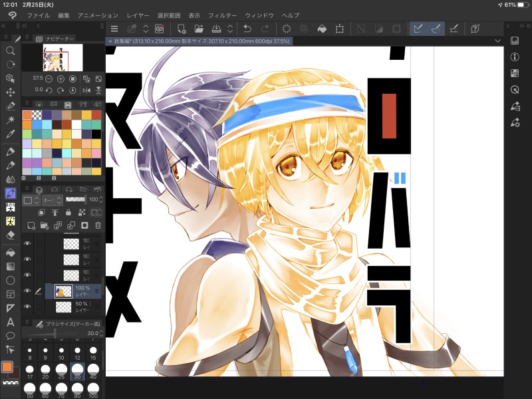This screenshot has width=532, height=399.
Task: Select the Selection pen tool
Action: (10, 106)
